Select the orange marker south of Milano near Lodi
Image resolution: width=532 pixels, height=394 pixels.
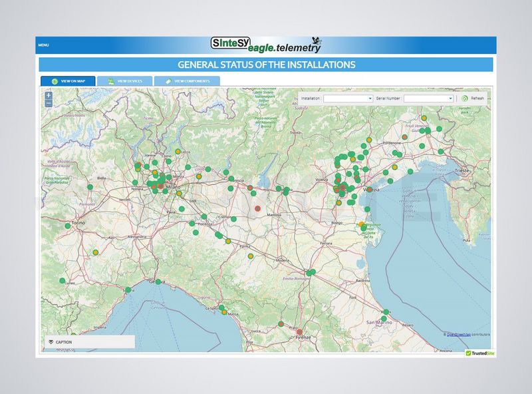click(179, 194)
